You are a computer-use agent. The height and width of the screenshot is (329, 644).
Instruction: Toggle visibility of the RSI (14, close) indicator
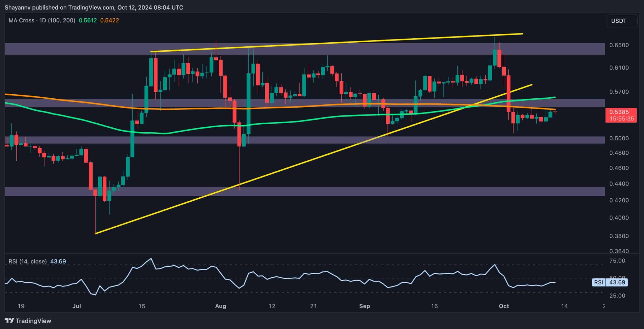tap(28, 262)
